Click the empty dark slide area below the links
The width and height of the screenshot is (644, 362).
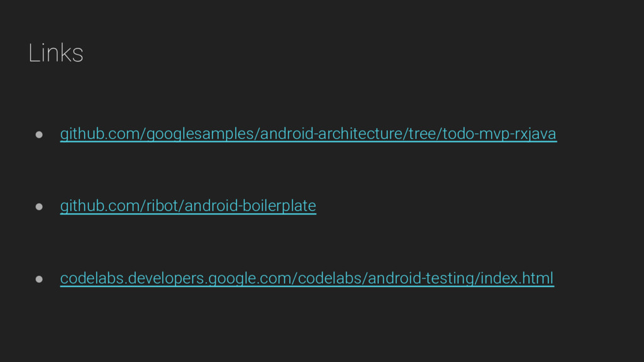[x=322, y=328]
